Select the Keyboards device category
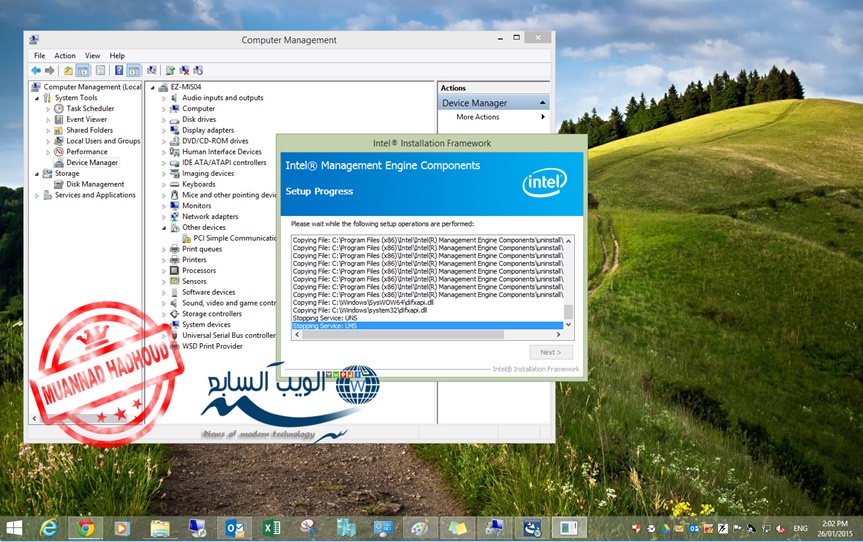Image resolution: width=863 pixels, height=542 pixels. [x=199, y=184]
